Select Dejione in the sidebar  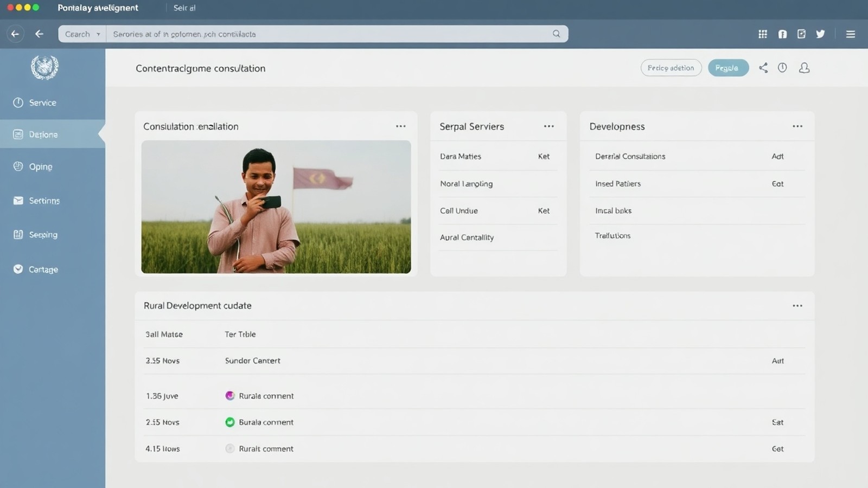[x=53, y=134]
